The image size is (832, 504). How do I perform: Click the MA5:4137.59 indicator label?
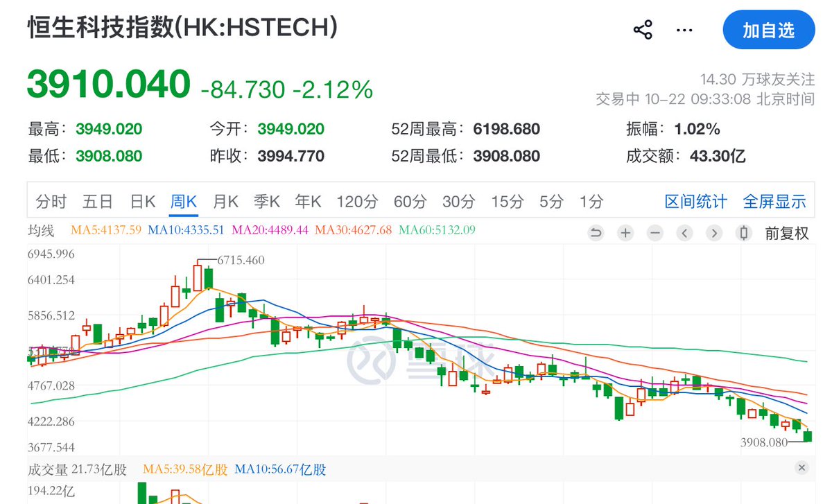(106, 230)
